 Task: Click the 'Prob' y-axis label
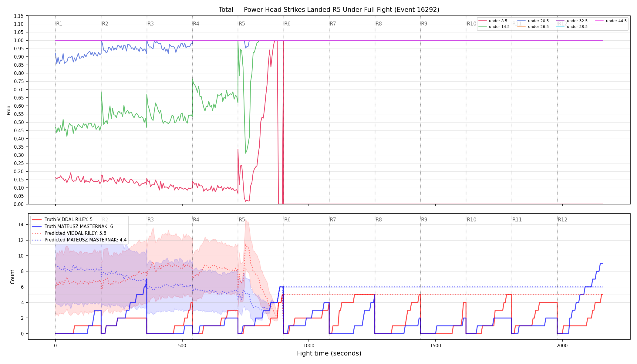(9, 110)
